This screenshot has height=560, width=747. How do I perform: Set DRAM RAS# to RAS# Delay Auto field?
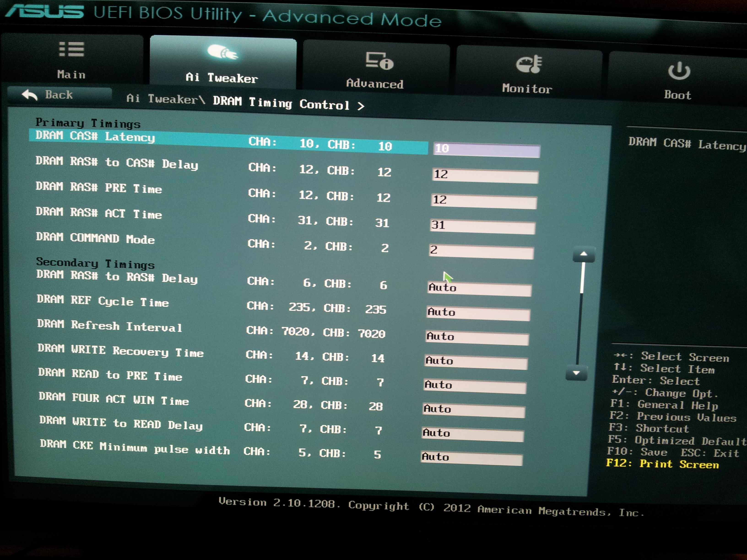(x=479, y=289)
